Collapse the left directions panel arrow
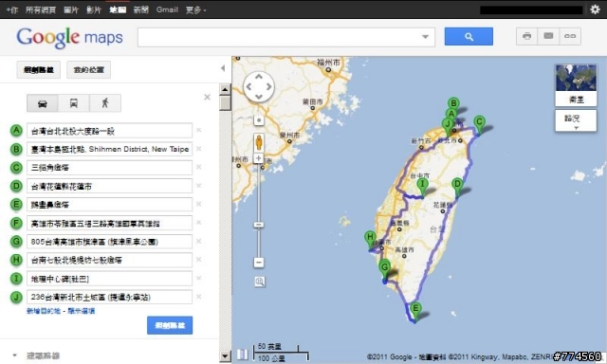607x364 pixels. point(223,68)
